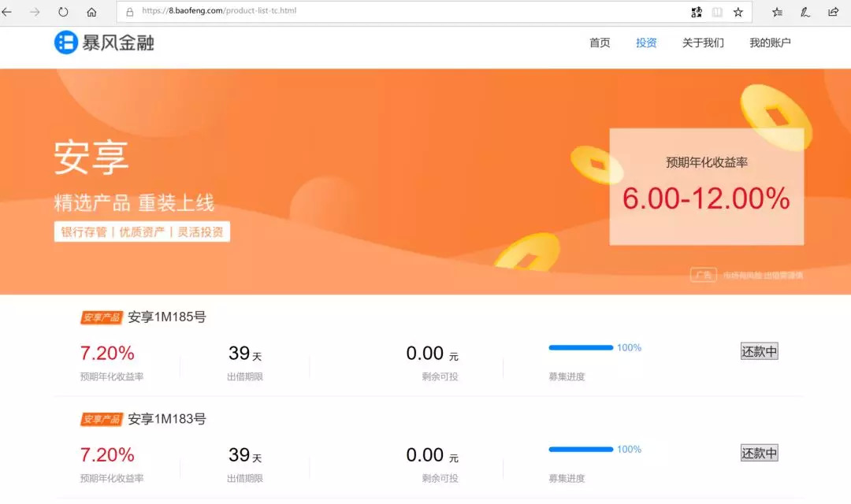Click the add notes pen icon
Screen dimensions: 851x504
pyautogui.click(x=805, y=12)
